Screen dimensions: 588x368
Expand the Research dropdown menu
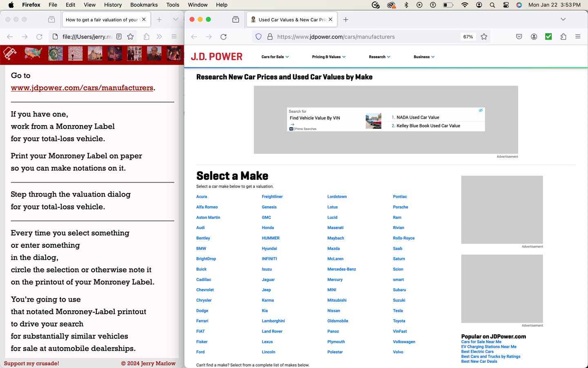pos(379,57)
